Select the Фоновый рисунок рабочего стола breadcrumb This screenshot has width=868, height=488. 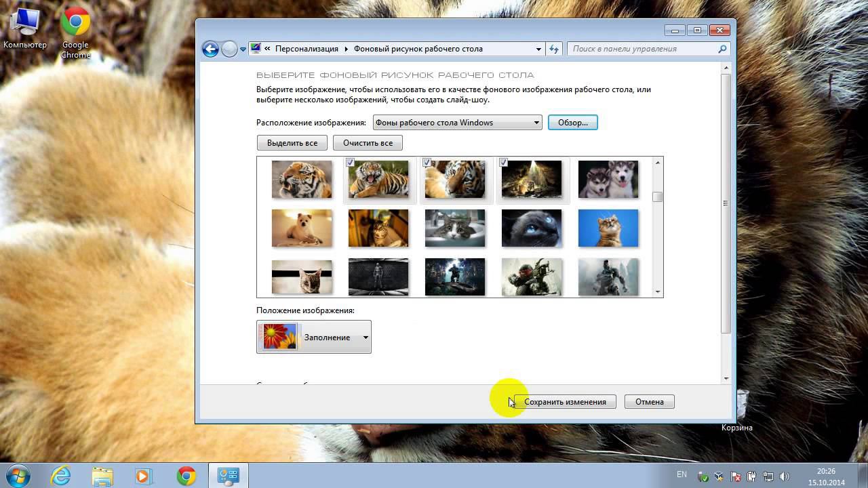[x=418, y=49]
